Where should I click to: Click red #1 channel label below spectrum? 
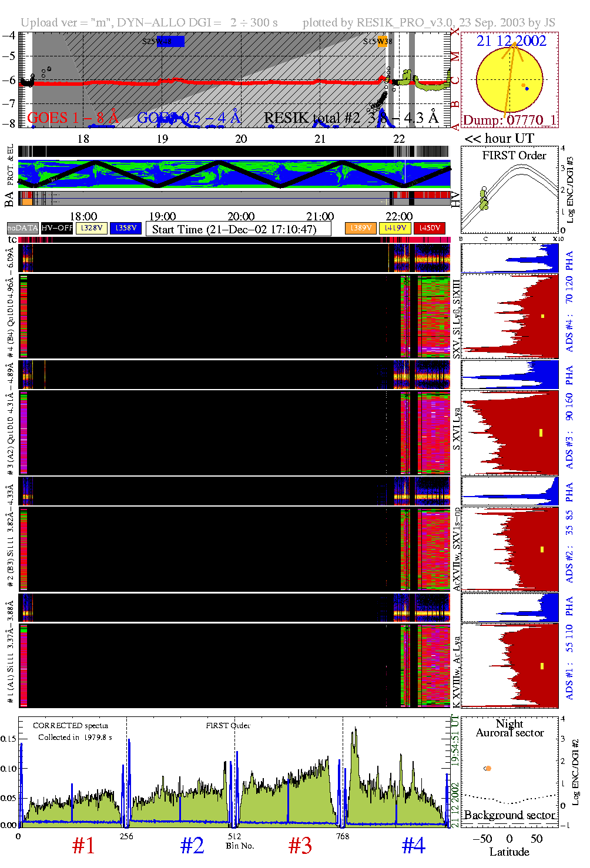pyautogui.click(x=83, y=846)
